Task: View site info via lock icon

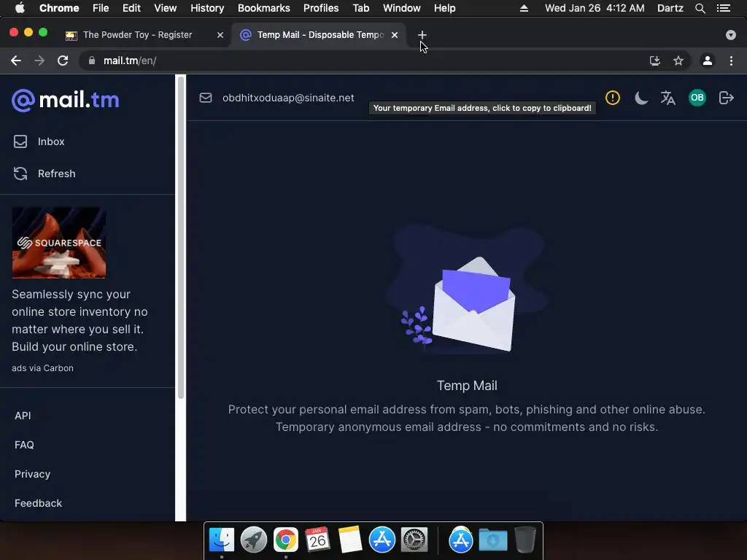Action: (x=92, y=61)
